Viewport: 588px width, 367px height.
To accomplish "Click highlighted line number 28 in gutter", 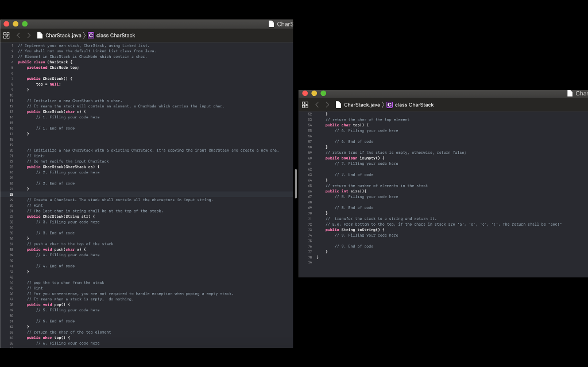I will 11,194.
